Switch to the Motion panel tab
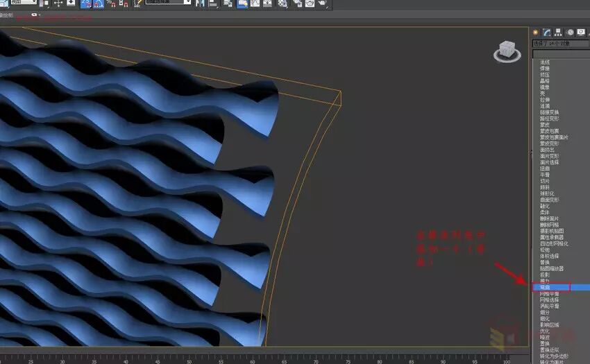The height and width of the screenshot is (364, 590). click(570, 33)
